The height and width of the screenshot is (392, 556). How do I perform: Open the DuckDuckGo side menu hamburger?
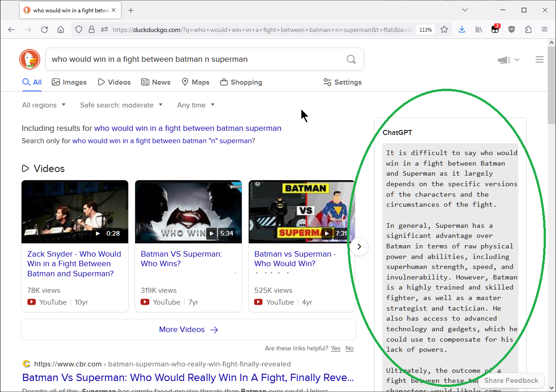pyautogui.click(x=540, y=59)
